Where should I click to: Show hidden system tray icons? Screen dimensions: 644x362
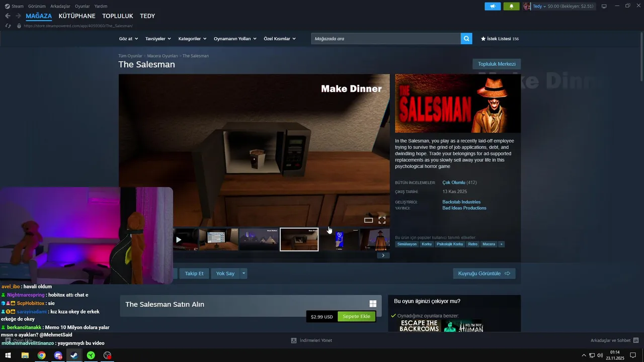click(x=584, y=355)
